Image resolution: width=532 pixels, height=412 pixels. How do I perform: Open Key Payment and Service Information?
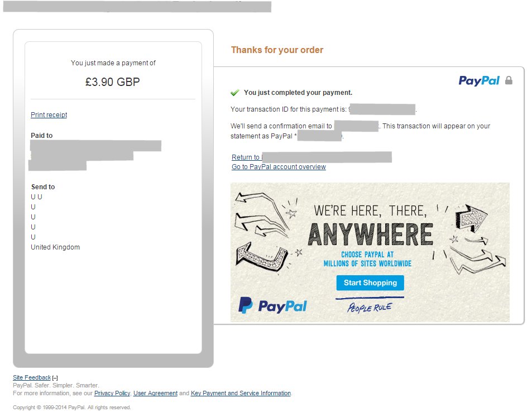pyautogui.click(x=241, y=393)
